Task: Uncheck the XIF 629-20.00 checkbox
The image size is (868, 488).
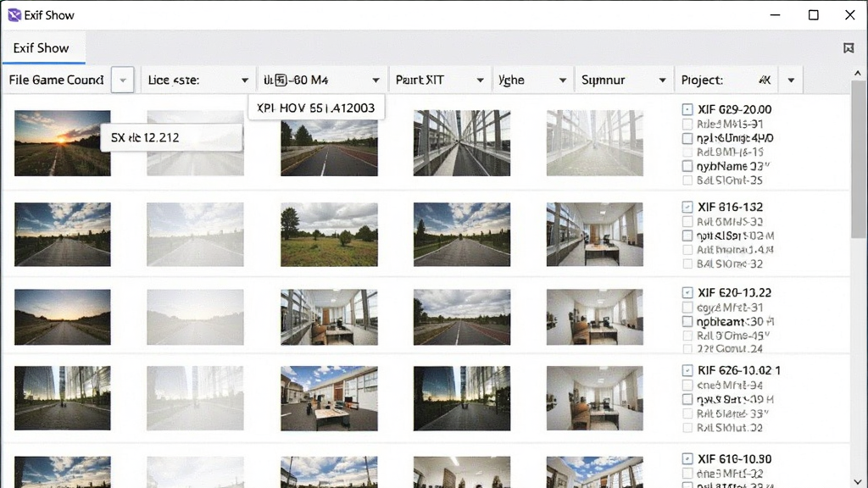Action: click(x=687, y=109)
